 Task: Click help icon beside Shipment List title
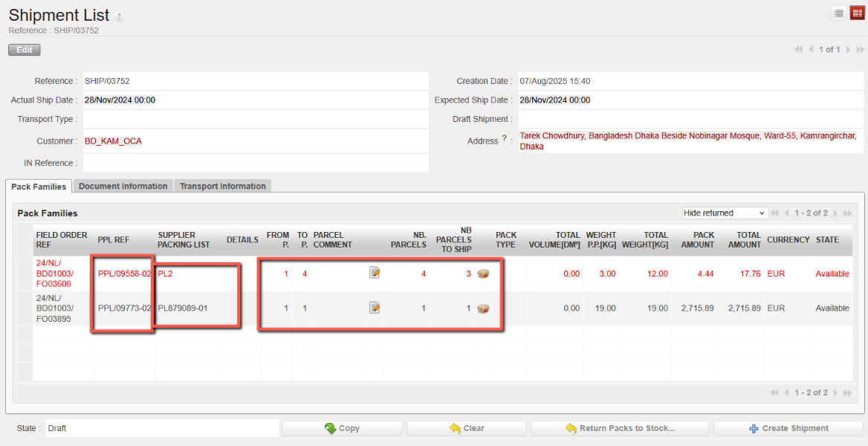119,16
